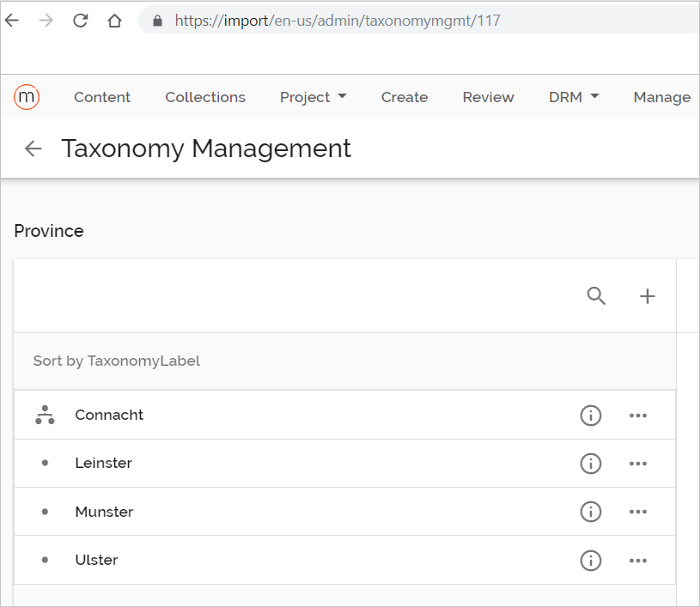Change sorting via Sort by TaxonomyLabel
The height and width of the screenshot is (607, 700).
(116, 361)
